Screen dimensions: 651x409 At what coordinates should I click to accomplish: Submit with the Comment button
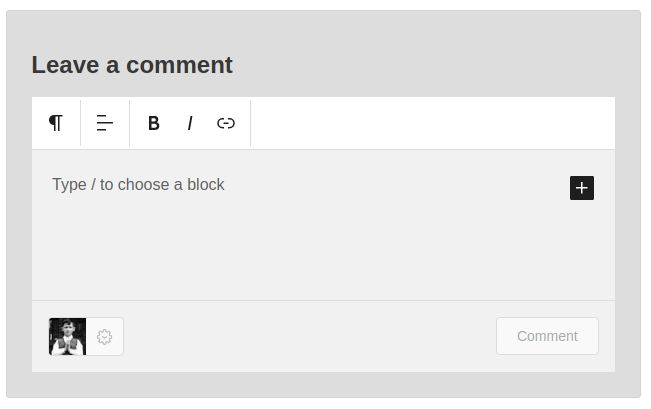click(547, 336)
